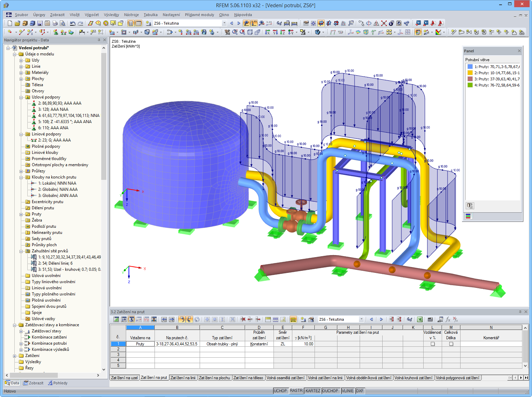The image size is (532, 397).
Task: Open the Přídavné moduly menu
Action: pyautogui.click(x=200, y=15)
